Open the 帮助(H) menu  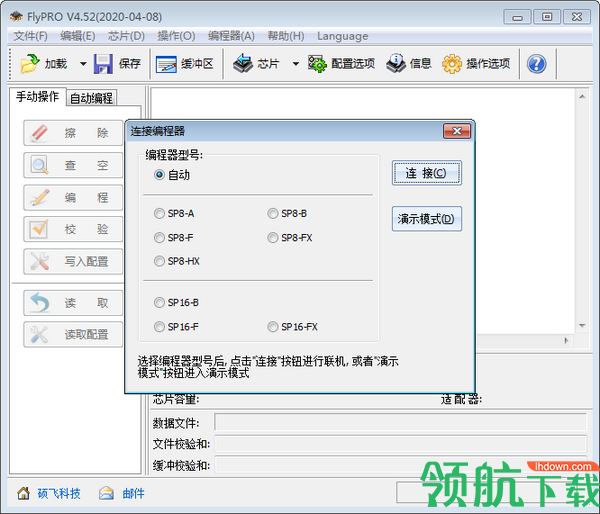coord(286,36)
